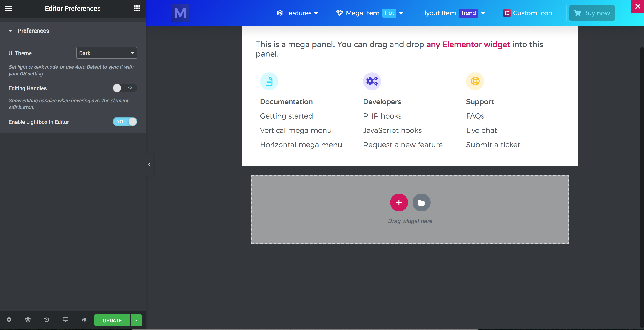This screenshot has width=644, height=330.
Task: Open the widgets panel grid icon
Action: [x=137, y=8]
